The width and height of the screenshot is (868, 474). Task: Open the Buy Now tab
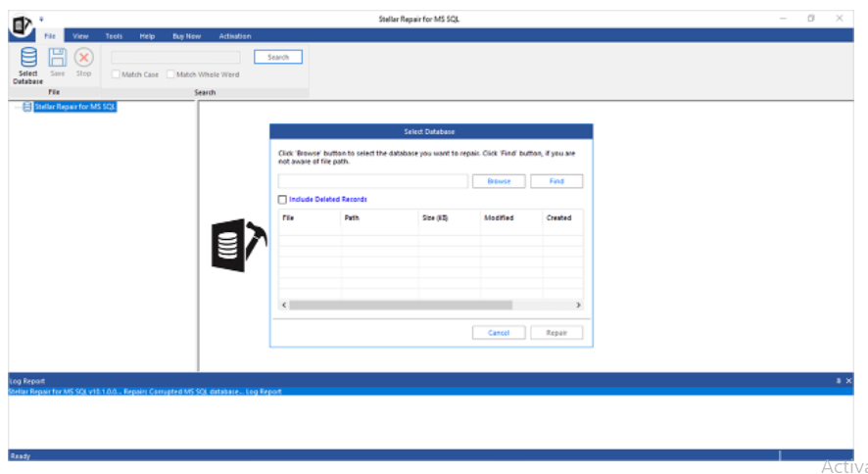point(186,36)
